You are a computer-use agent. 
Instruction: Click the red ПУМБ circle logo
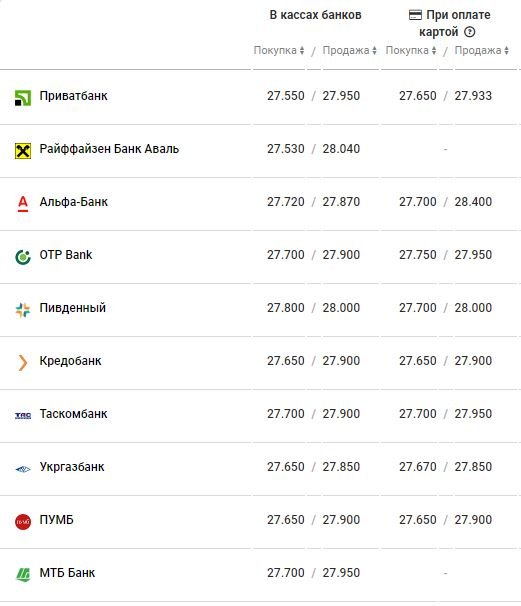pyautogui.click(x=23, y=522)
